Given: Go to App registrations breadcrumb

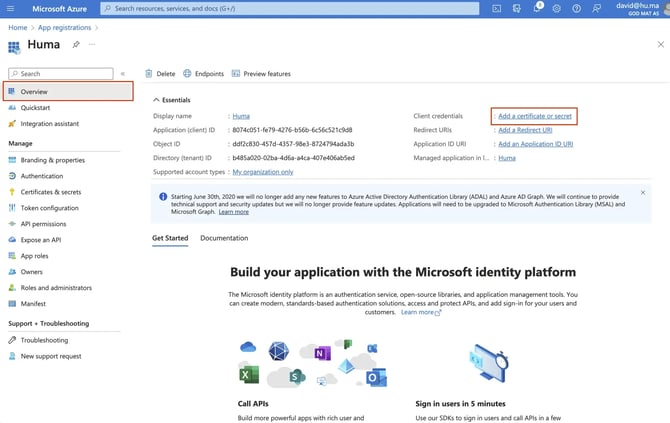Looking at the screenshot, I should (x=65, y=27).
